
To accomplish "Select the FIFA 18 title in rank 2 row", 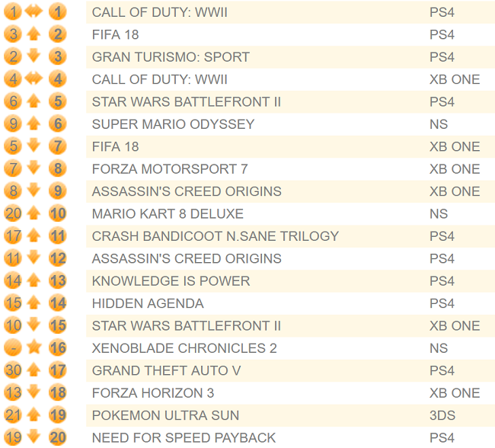I will click(x=115, y=35).
